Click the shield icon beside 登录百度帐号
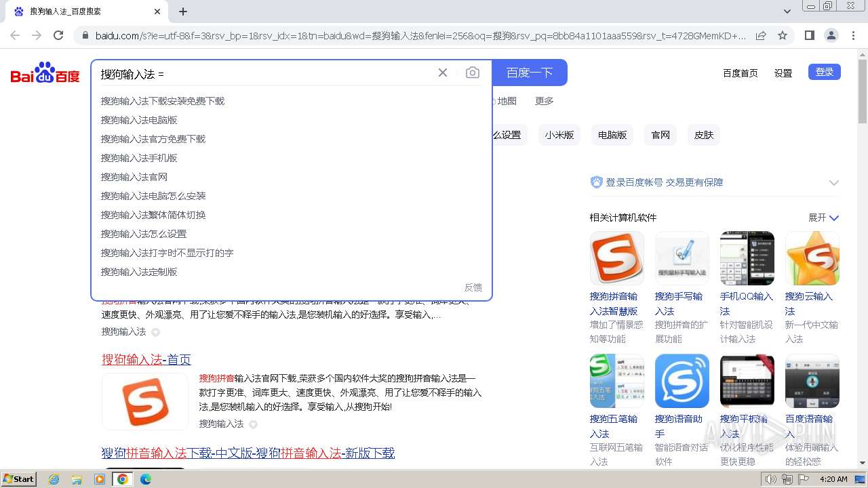Viewport: 868px width, 488px height. pyautogui.click(x=597, y=182)
